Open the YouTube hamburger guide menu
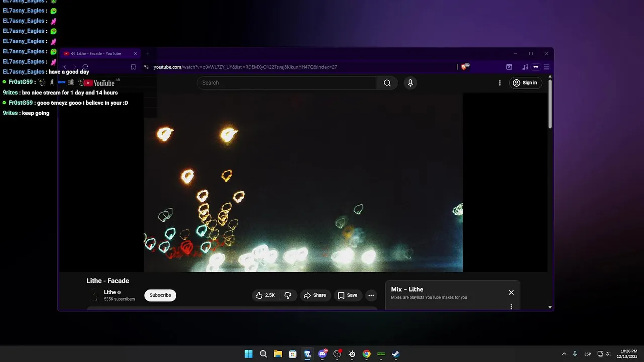This screenshot has width=644, height=362. 71,83
